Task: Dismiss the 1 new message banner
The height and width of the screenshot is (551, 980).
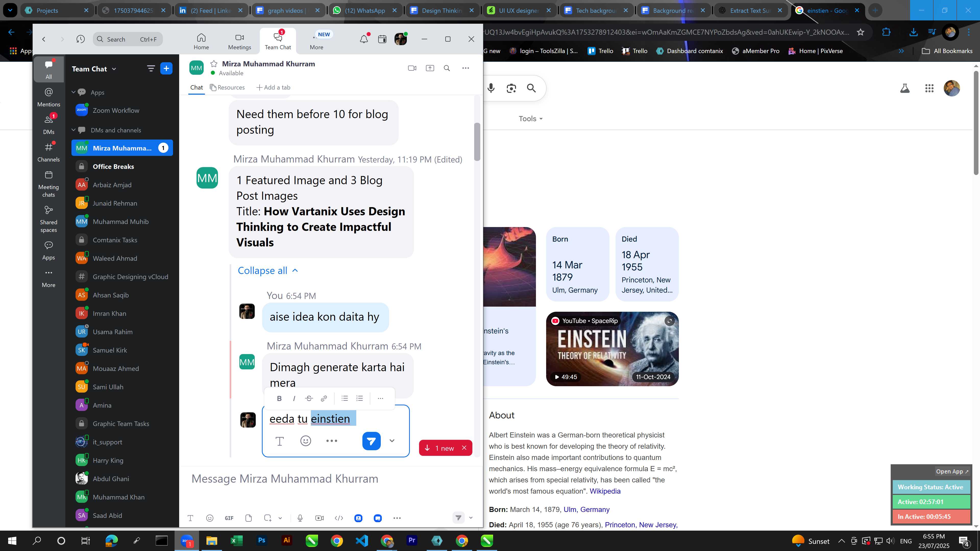Action: [464, 448]
